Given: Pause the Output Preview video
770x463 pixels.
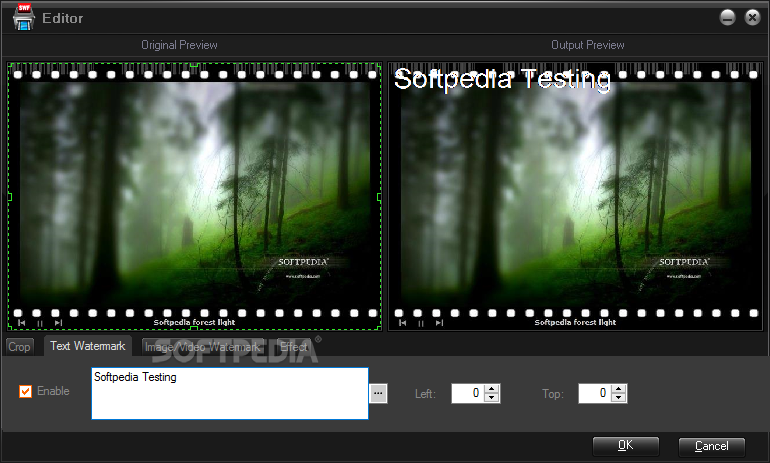Looking at the screenshot, I should tap(421, 323).
